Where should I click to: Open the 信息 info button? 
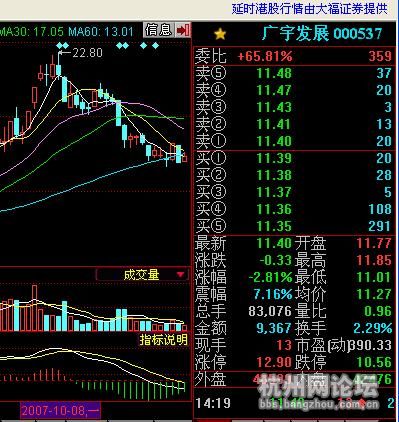point(159,30)
